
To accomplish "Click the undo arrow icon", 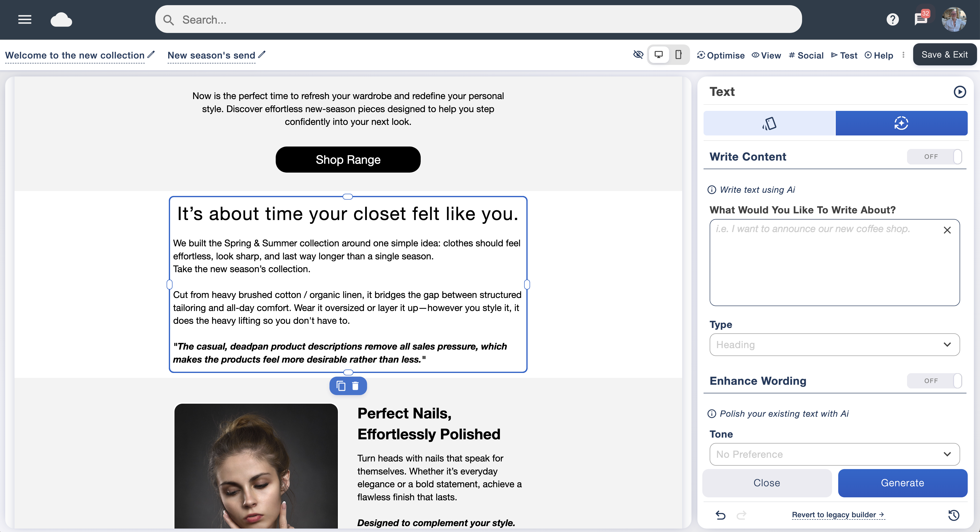I will [721, 515].
